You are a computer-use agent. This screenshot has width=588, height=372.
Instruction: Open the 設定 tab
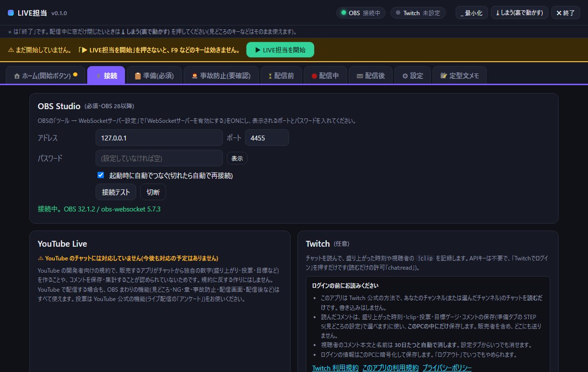point(412,76)
